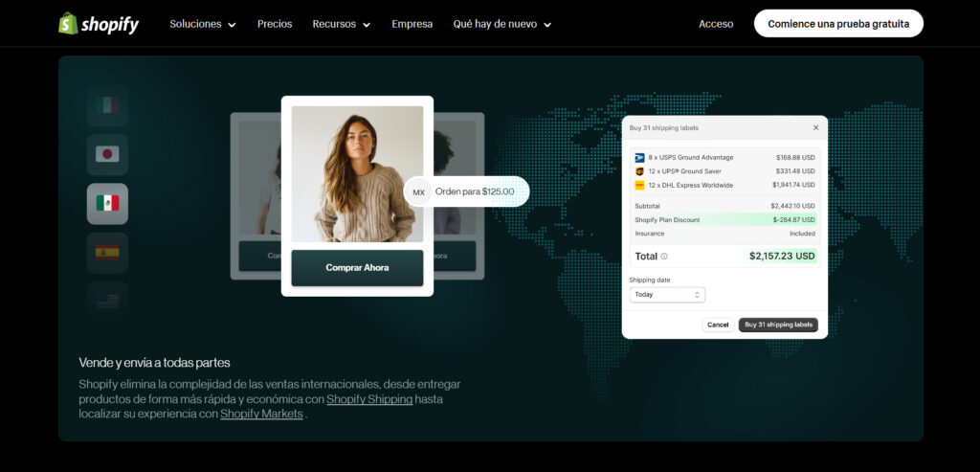Click the Acceso login link
Image resolution: width=980 pixels, height=472 pixels.
click(x=716, y=24)
